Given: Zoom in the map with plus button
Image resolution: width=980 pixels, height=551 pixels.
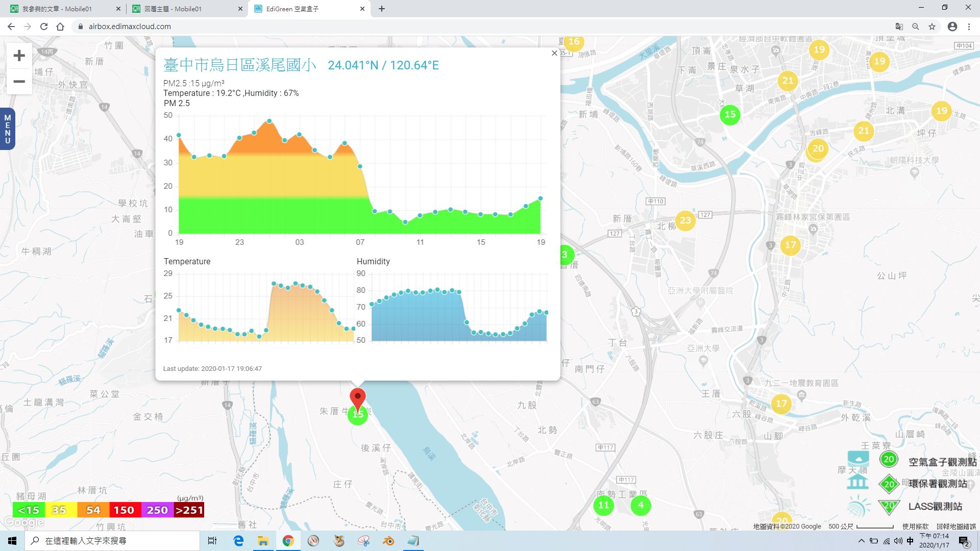Looking at the screenshot, I should [19, 56].
